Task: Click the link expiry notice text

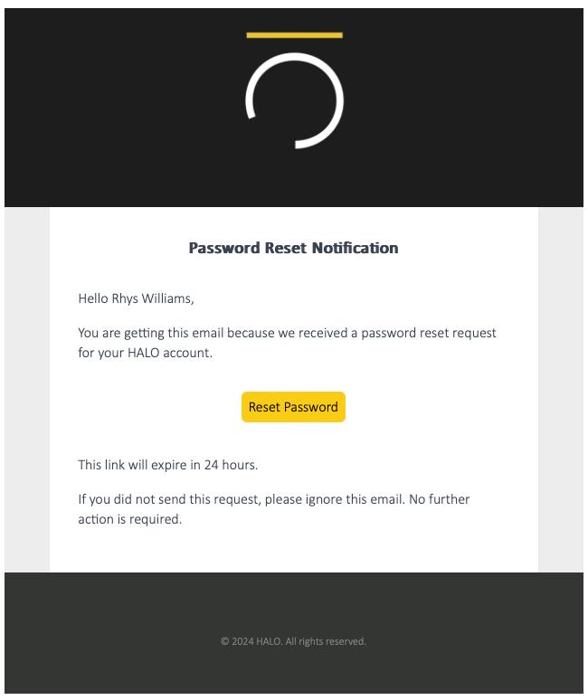Action: pyautogui.click(x=167, y=465)
